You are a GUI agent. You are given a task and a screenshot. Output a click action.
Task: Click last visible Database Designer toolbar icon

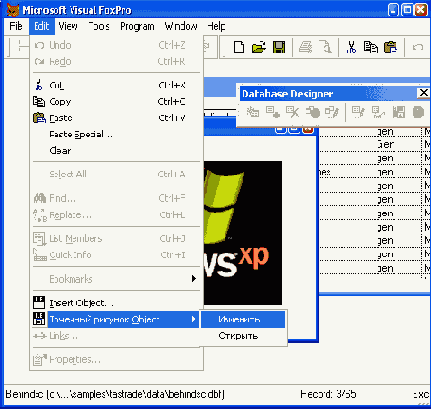418,112
